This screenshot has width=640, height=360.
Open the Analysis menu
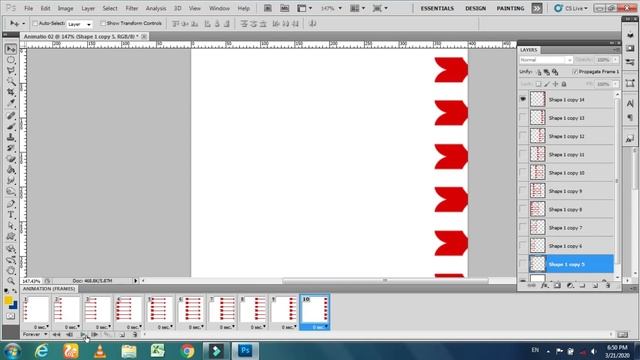point(156,8)
